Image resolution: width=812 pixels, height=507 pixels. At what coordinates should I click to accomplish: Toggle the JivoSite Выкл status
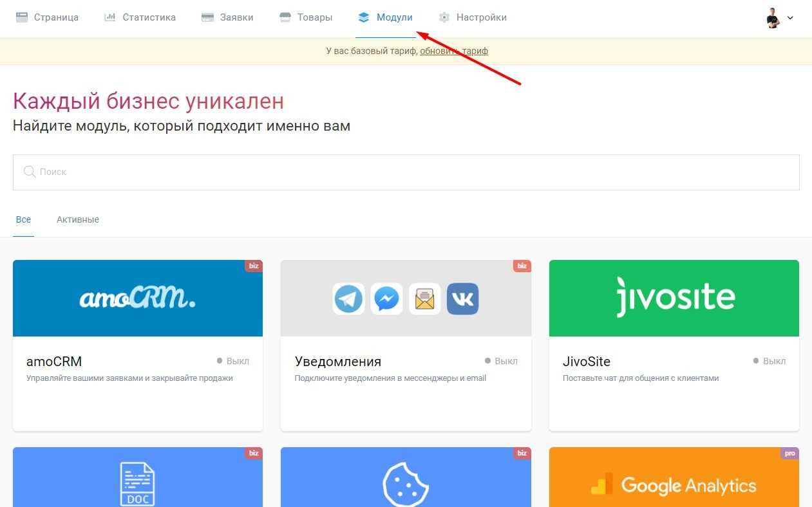pyautogui.click(x=770, y=362)
